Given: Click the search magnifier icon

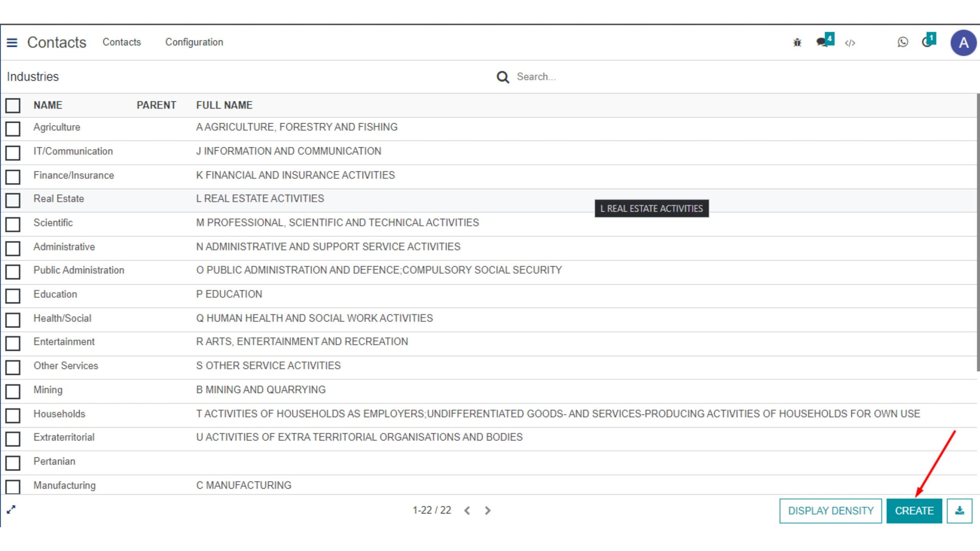Looking at the screenshot, I should coord(503,77).
